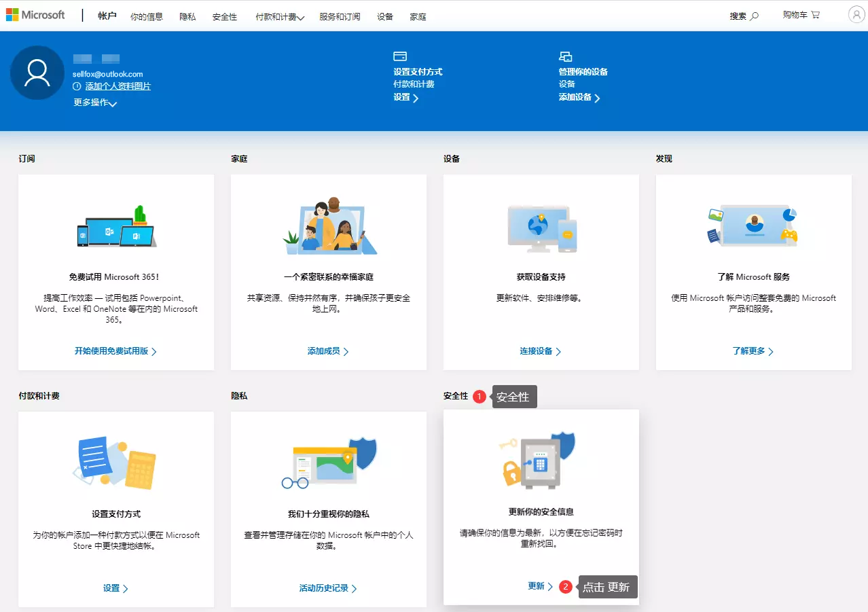The height and width of the screenshot is (612, 868).
Task: Click 添加设备 link in the banner
Action: [579, 97]
